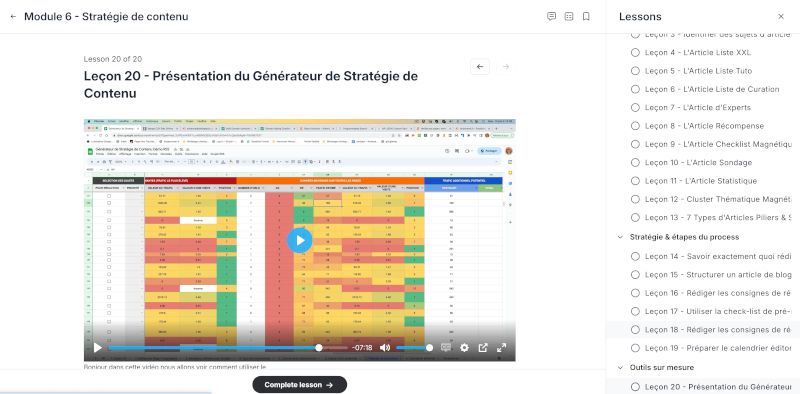Screen dimensions: 800x394
Task: Open Leçon 8 - L'Article Récompense
Action: click(x=704, y=126)
